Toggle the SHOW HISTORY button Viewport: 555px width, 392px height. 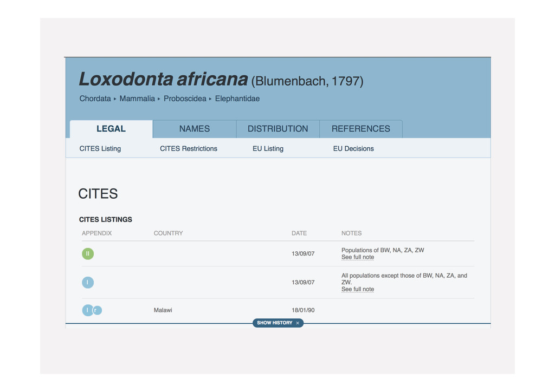tap(274, 323)
